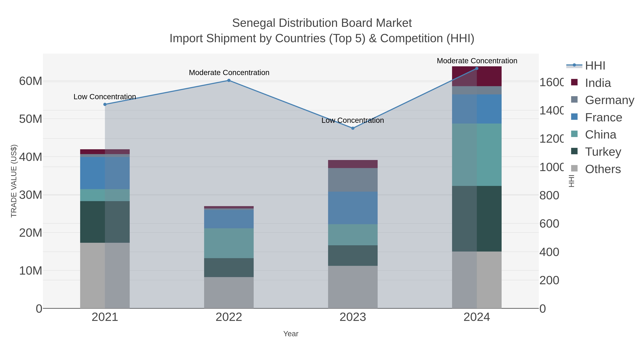
Task: Click the 30M left axis tick label
Action: point(30,195)
